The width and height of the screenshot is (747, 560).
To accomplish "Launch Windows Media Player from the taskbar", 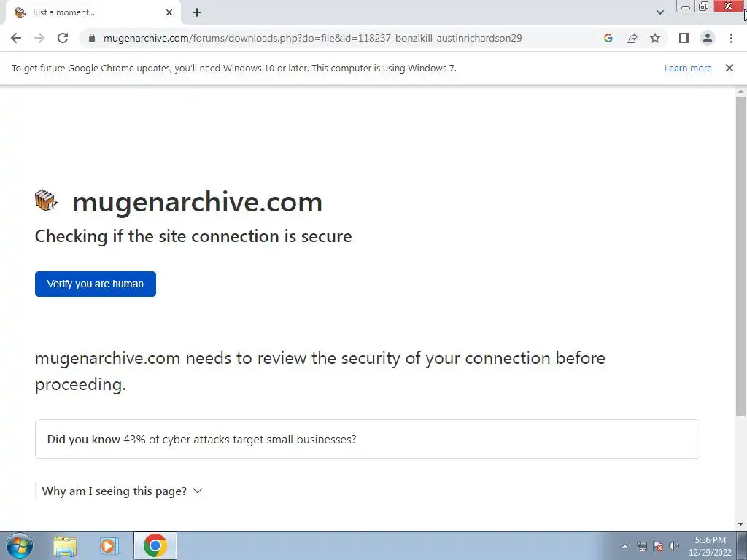I will pos(109,545).
